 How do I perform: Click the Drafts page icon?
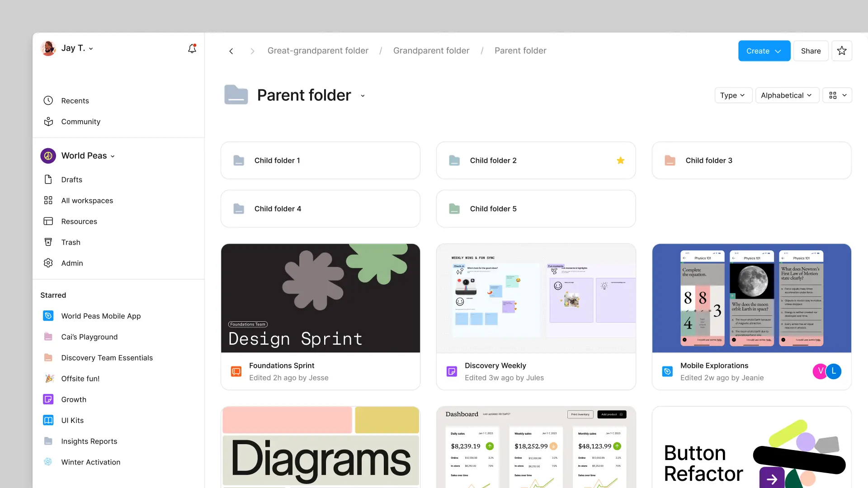(x=48, y=179)
